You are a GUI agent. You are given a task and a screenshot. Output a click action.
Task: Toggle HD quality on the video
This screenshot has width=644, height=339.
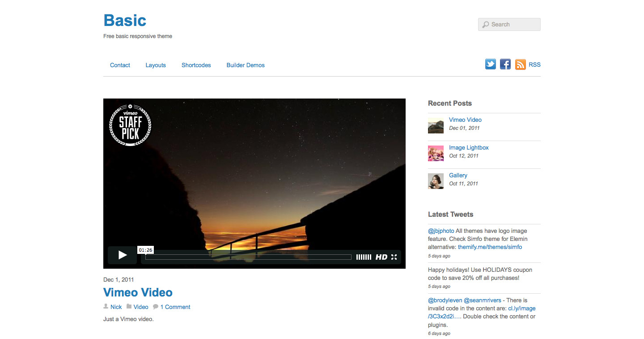pos(381,257)
